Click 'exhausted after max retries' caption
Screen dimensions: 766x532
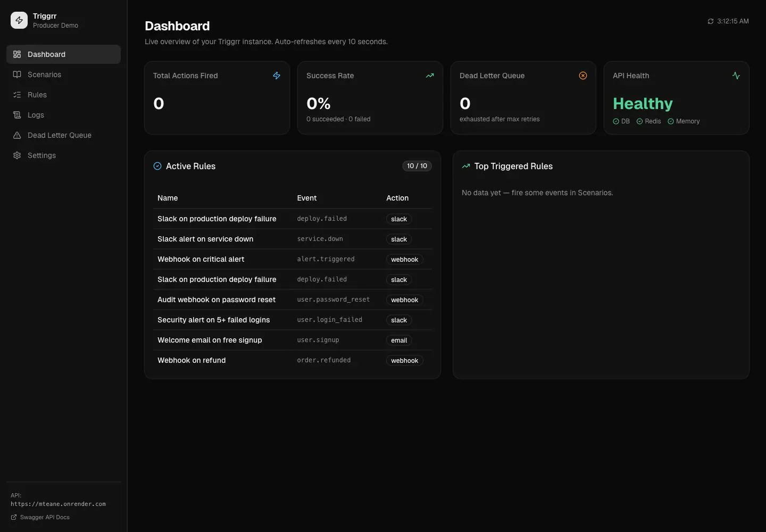click(x=499, y=119)
